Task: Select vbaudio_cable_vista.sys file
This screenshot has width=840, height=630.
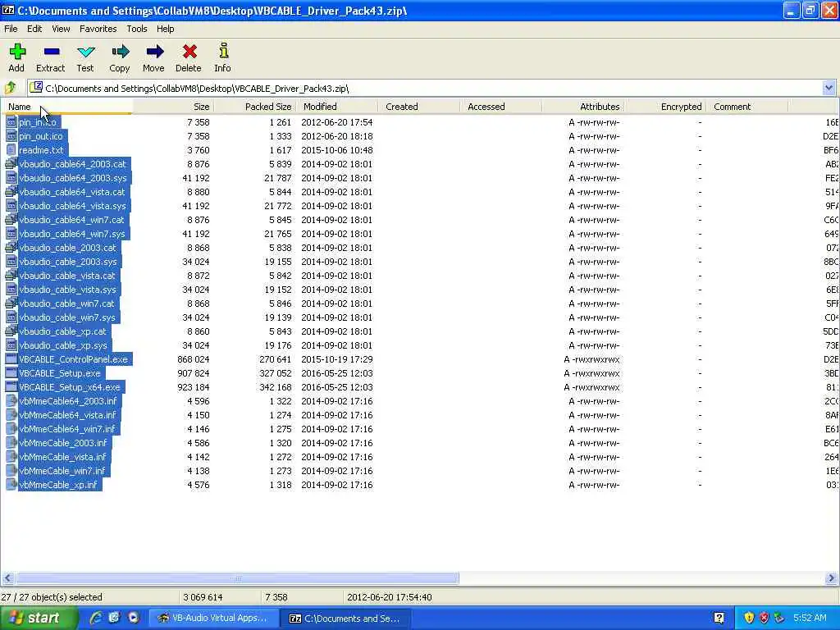Action: [x=67, y=290]
